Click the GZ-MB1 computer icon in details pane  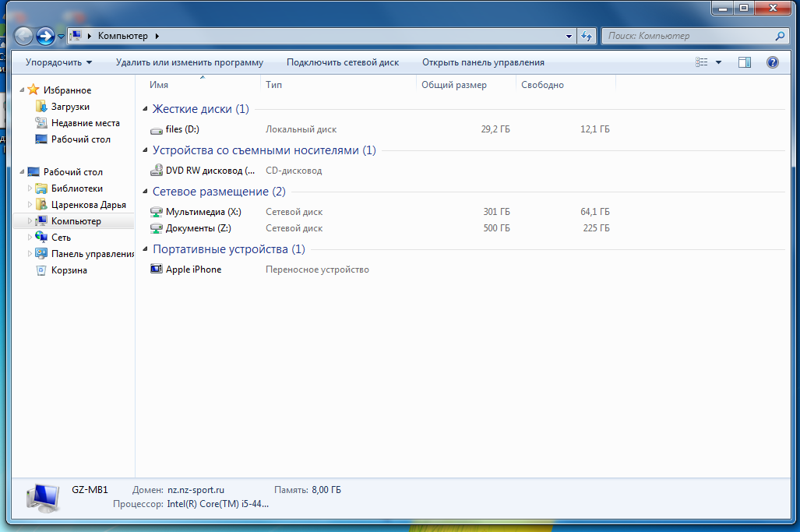pyautogui.click(x=43, y=497)
